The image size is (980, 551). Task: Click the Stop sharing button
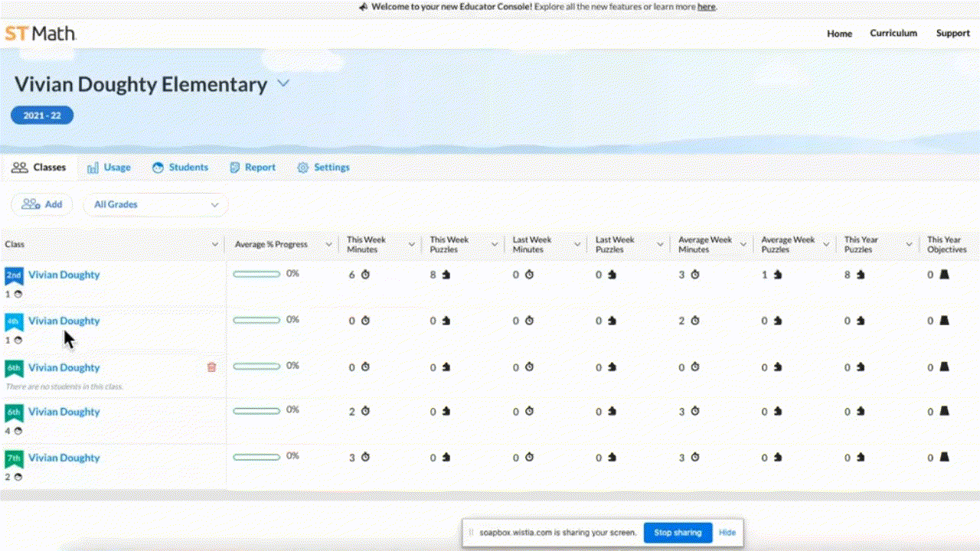pyautogui.click(x=678, y=533)
